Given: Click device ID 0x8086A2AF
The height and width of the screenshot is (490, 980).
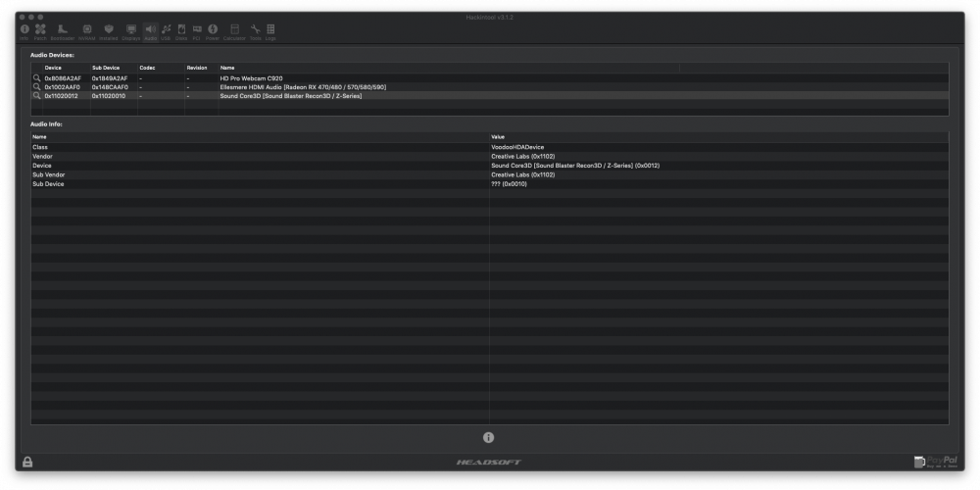Looking at the screenshot, I should click(x=63, y=78).
